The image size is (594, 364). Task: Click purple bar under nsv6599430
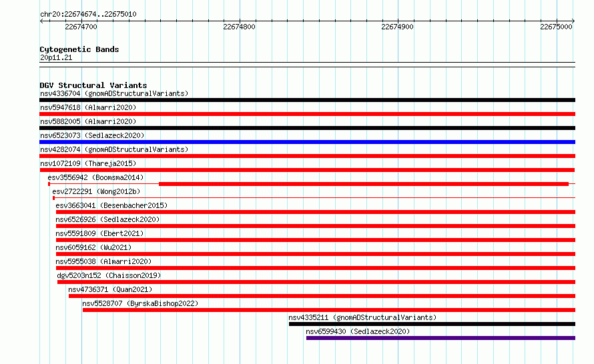click(440, 338)
